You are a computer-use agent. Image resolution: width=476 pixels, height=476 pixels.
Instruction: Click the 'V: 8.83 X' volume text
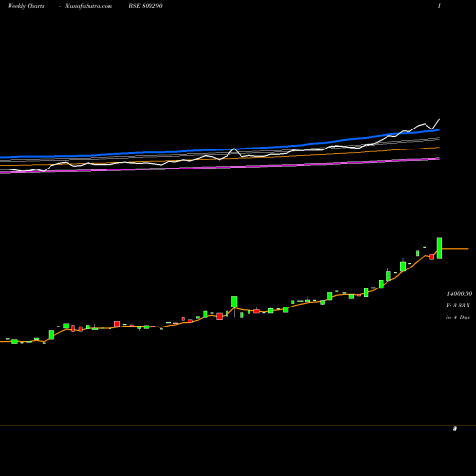click(x=458, y=306)
